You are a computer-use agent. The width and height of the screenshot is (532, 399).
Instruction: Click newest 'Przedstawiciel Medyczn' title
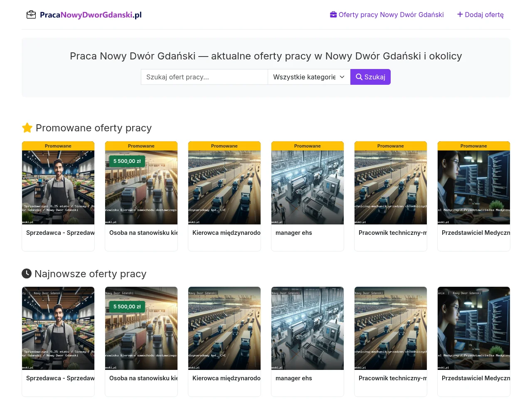pyautogui.click(x=476, y=378)
